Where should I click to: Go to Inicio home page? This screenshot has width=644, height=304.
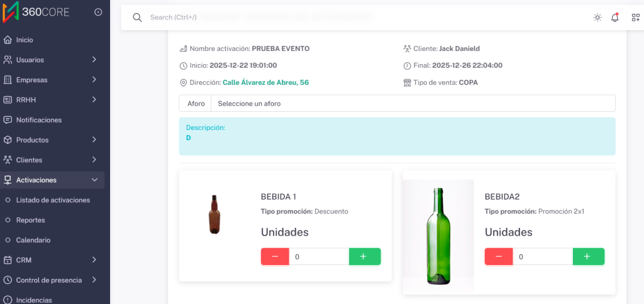[x=25, y=40]
